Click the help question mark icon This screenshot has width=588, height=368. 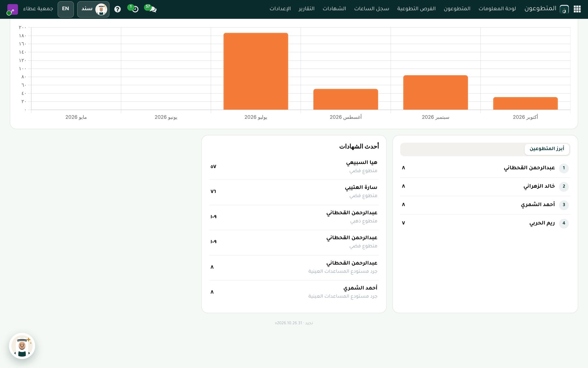118,9
